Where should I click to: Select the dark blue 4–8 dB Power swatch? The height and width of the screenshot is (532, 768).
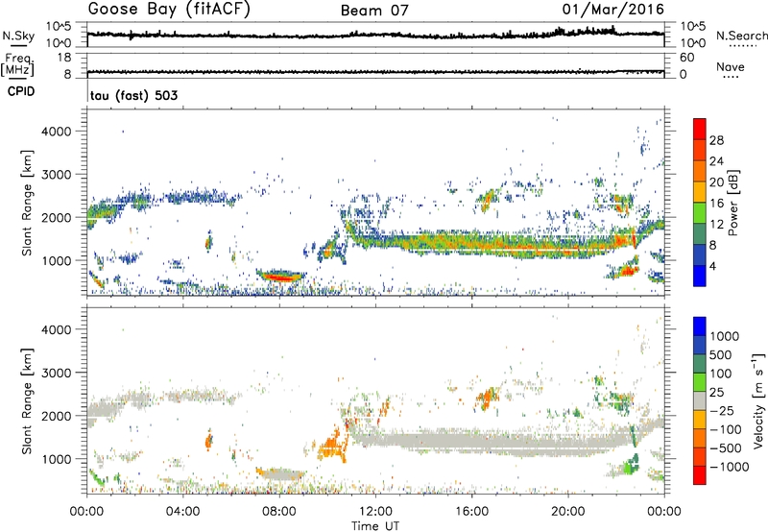[x=700, y=255]
